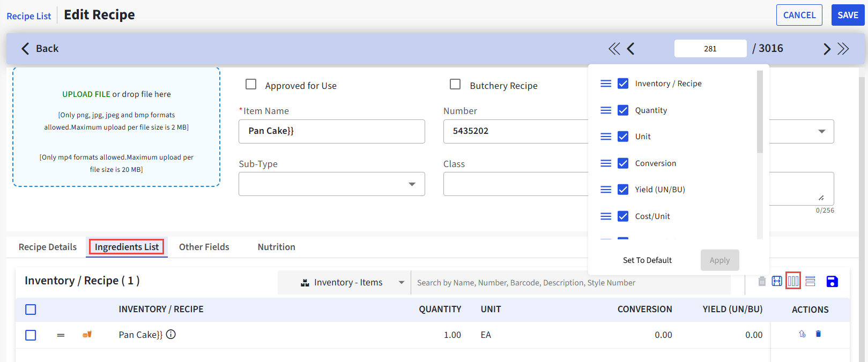Uncheck Yield (UN/BU) column checkbox
The height and width of the screenshot is (362, 868).
pyautogui.click(x=623, y=190)
